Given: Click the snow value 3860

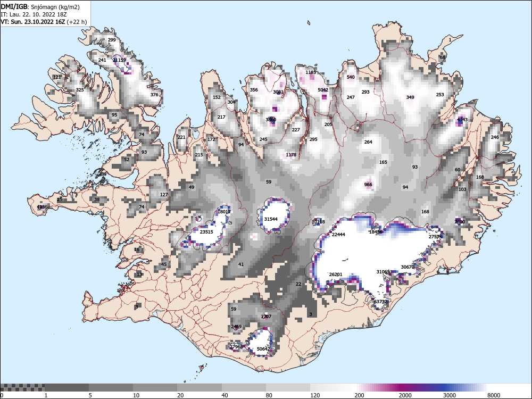Looking at the screenshot, I should 271,119.
